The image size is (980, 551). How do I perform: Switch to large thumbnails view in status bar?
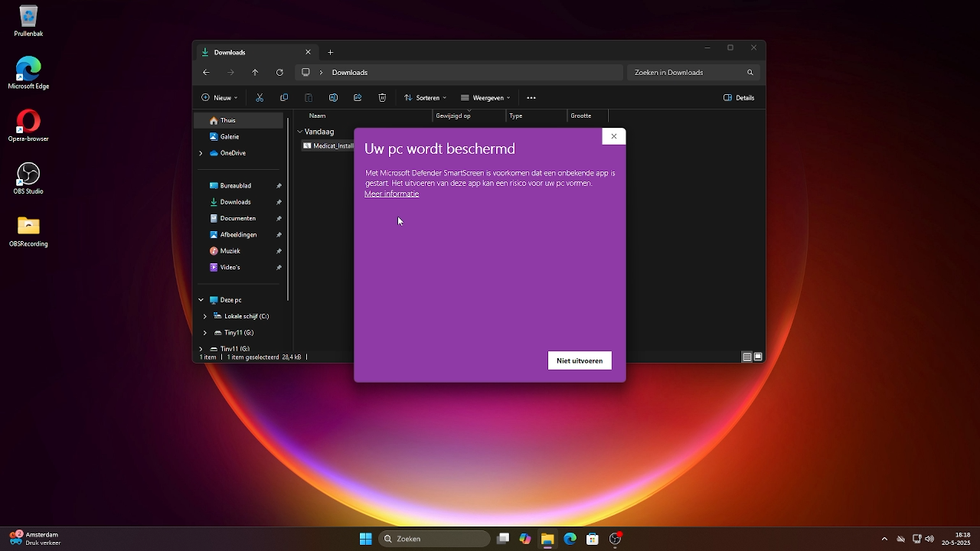[x=758, y=357]
